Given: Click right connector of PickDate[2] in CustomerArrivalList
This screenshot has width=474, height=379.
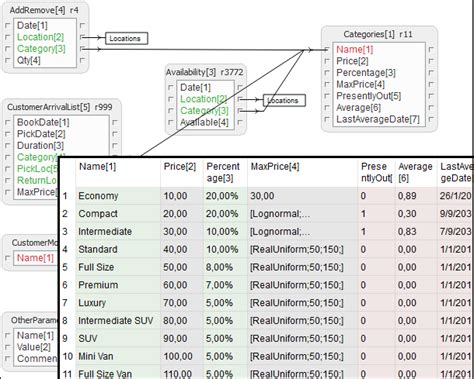Looking at the screenshot, I should tap(115, 134).
